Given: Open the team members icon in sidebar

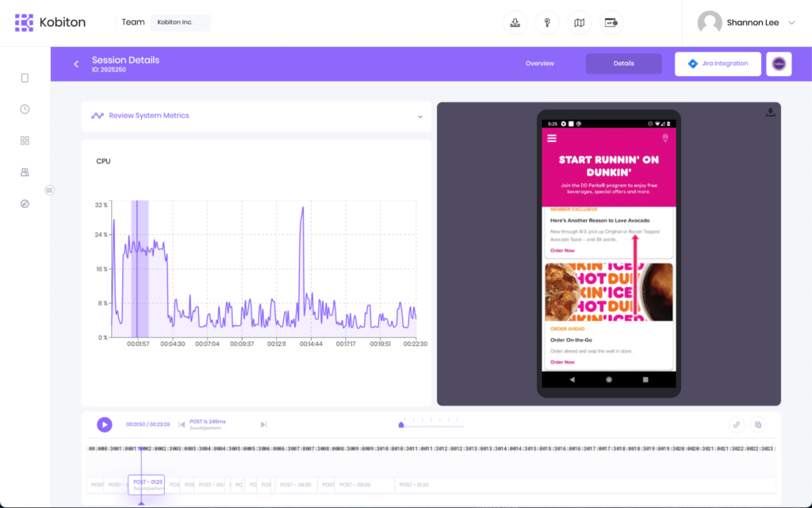Looking at the screenshot, I should point(25,172).
